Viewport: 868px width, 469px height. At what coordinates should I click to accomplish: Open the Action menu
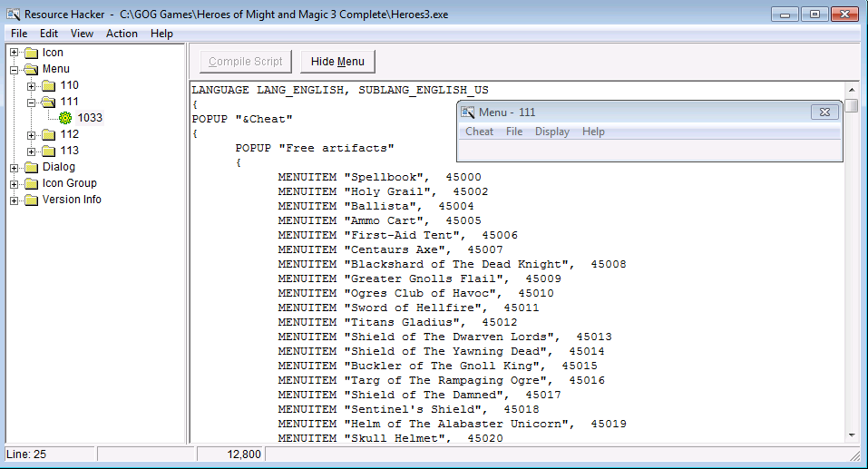tap(122, 34)
